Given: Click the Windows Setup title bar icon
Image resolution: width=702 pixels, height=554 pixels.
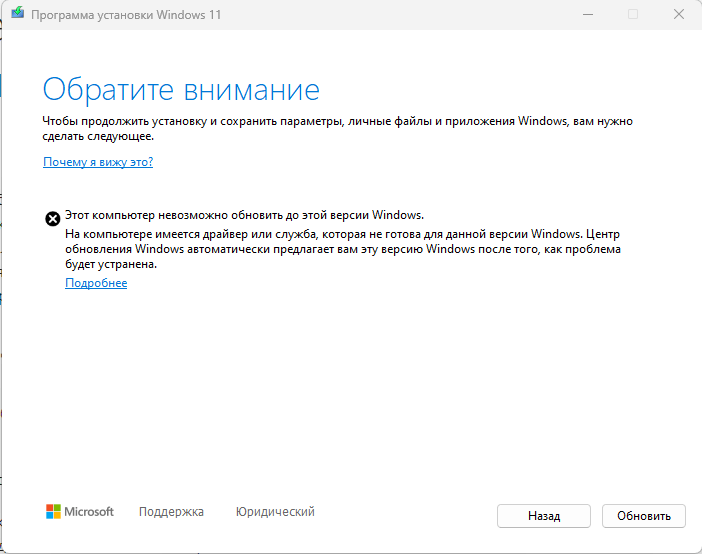Looking at the screenshot, I should [17, 13].
